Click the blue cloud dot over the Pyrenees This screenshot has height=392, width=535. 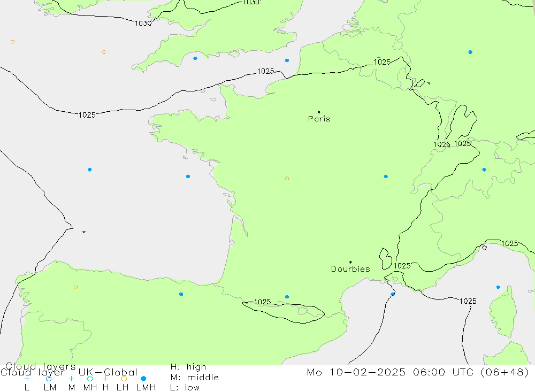coord(287,297)
